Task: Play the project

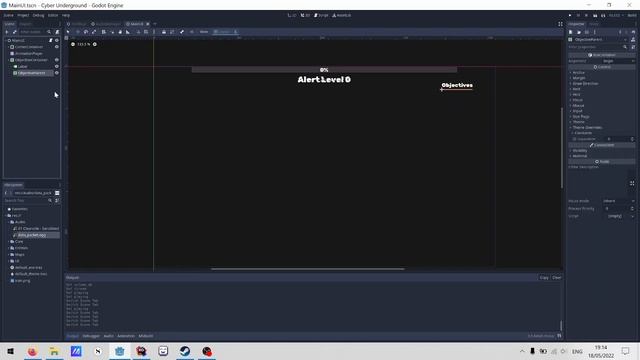Action: tap(570, 15)
